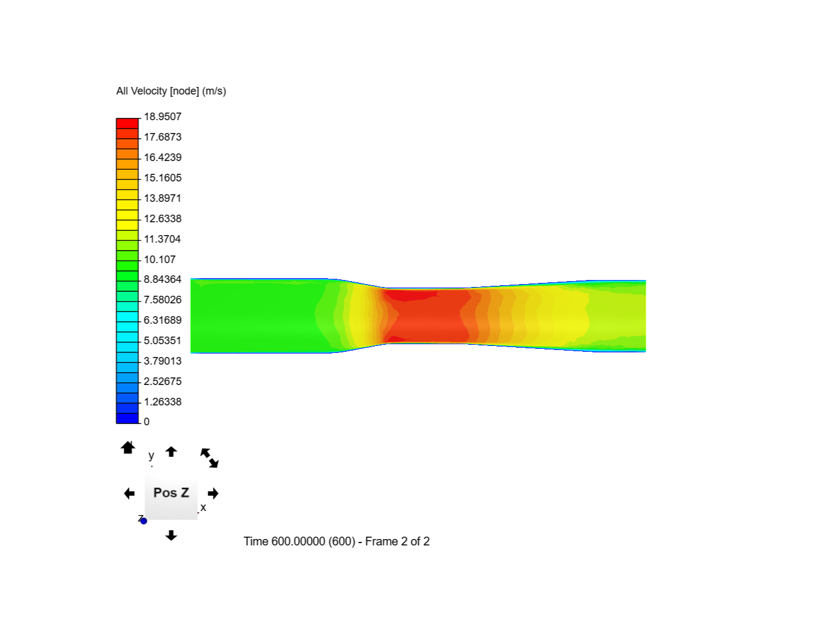Click the legend value 8.84364
Screen dimensions: 840x630
[163, 279]
